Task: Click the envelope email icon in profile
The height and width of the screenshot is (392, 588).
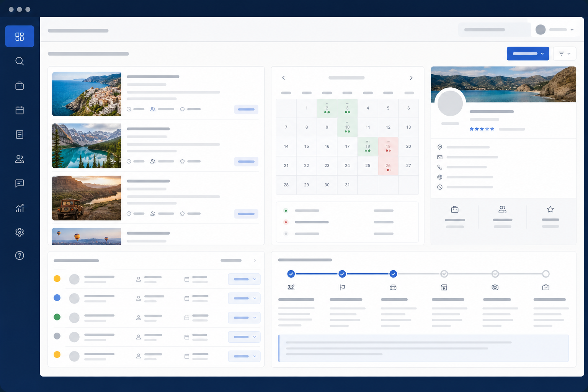Action: 440,157
